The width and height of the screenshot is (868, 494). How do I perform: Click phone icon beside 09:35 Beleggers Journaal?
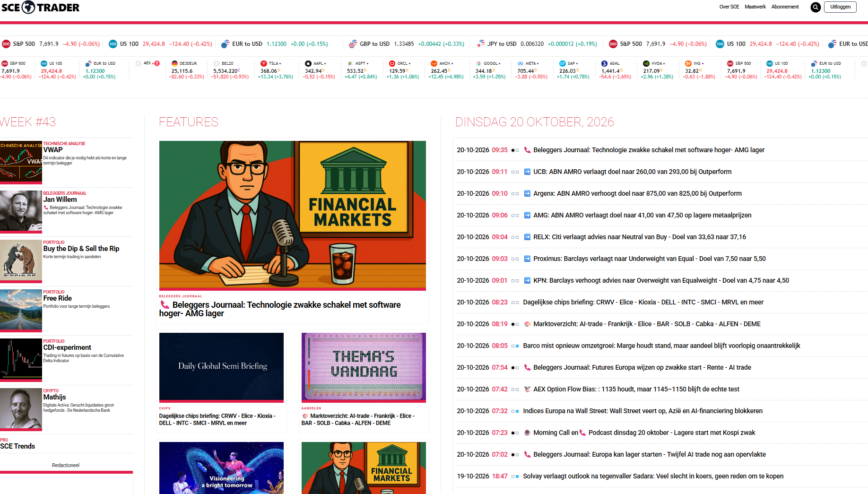click(527, 150)
